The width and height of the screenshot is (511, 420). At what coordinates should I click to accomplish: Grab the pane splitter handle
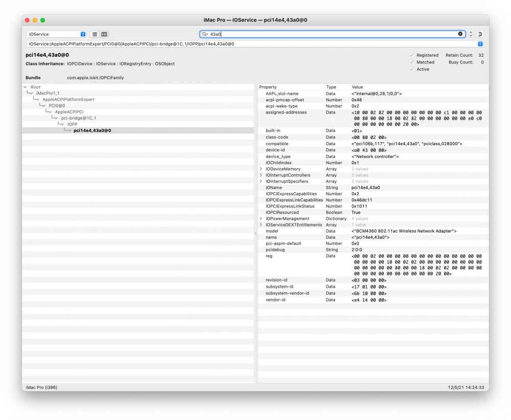click(x=255, y=234)
